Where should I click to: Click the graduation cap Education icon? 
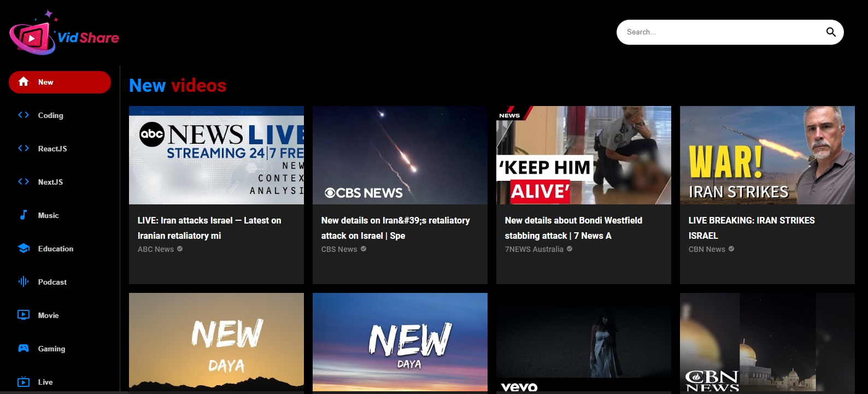point(24,249)
